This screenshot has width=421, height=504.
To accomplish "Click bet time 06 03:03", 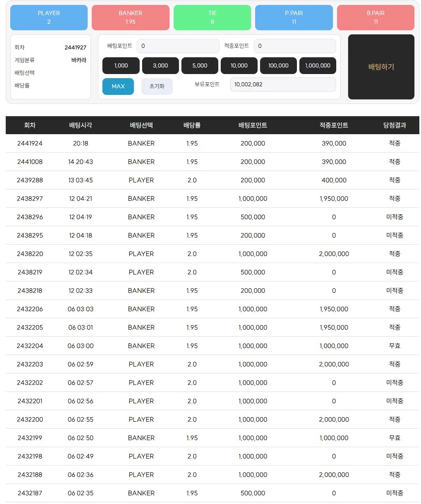I will coord(81,309).
